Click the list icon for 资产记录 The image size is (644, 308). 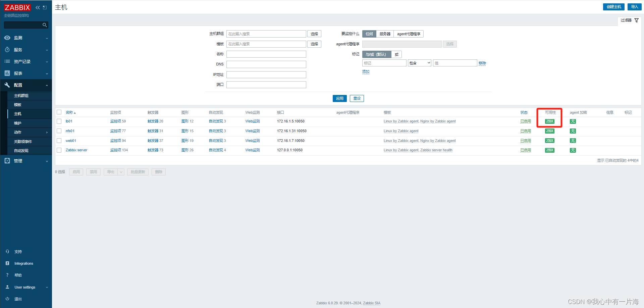[7, 61]
